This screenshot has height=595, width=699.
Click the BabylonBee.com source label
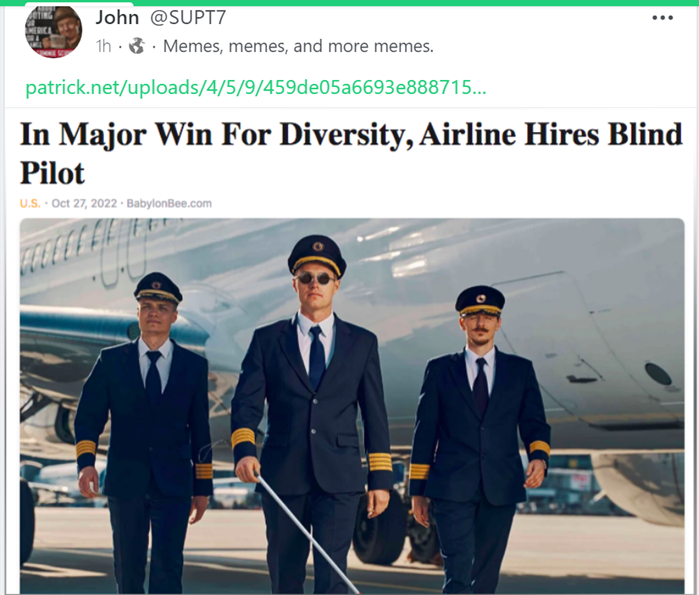[169, 204]
